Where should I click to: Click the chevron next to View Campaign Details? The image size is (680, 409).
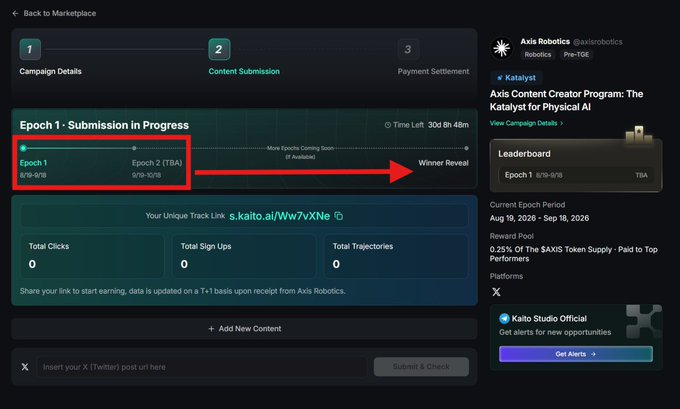562,123
